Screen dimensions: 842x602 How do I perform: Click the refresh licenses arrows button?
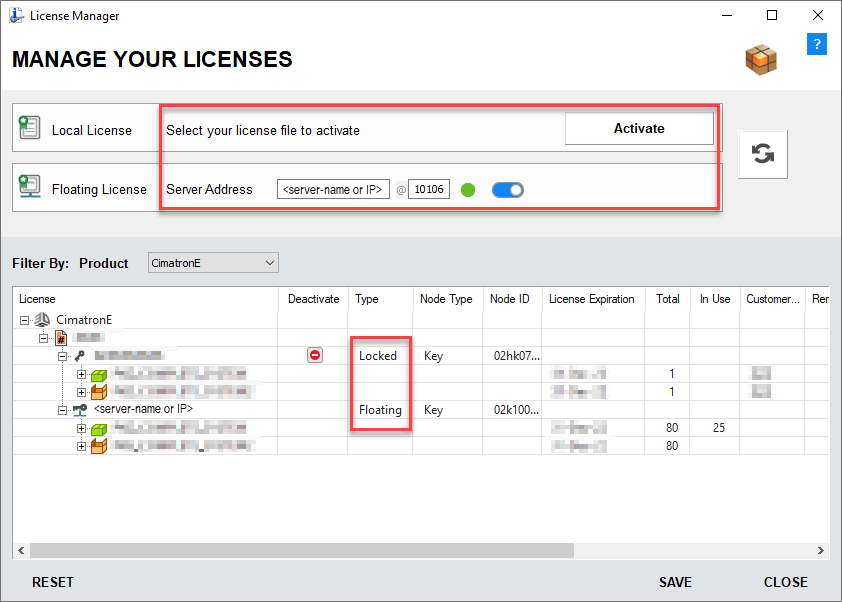point(763,154)
